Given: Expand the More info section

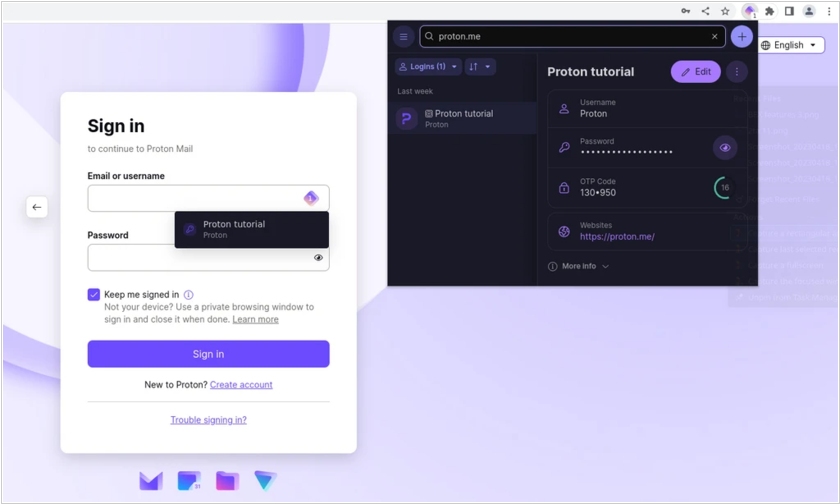Looking at the screenshot, I should pos(579,266).
